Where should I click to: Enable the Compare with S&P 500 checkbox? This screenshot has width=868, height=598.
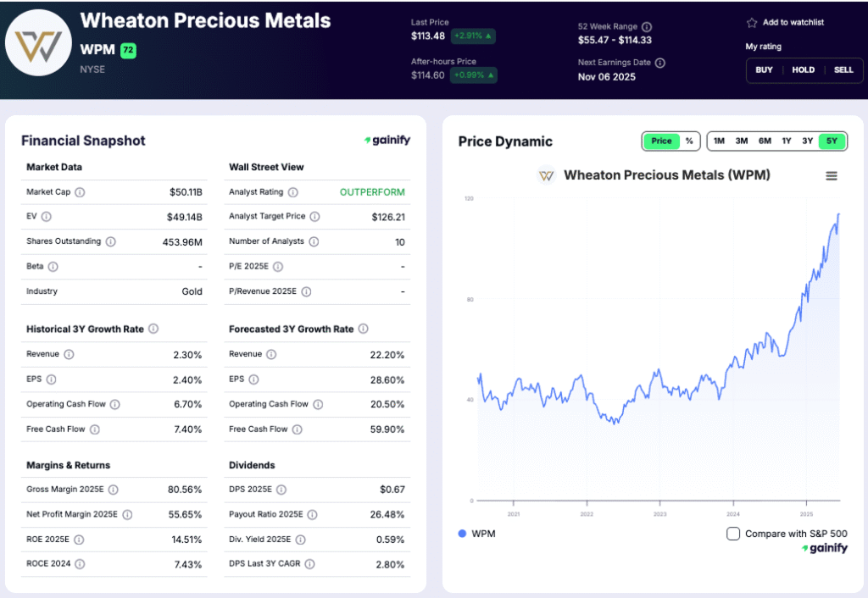pyautogui.click(x=735, y=533)
